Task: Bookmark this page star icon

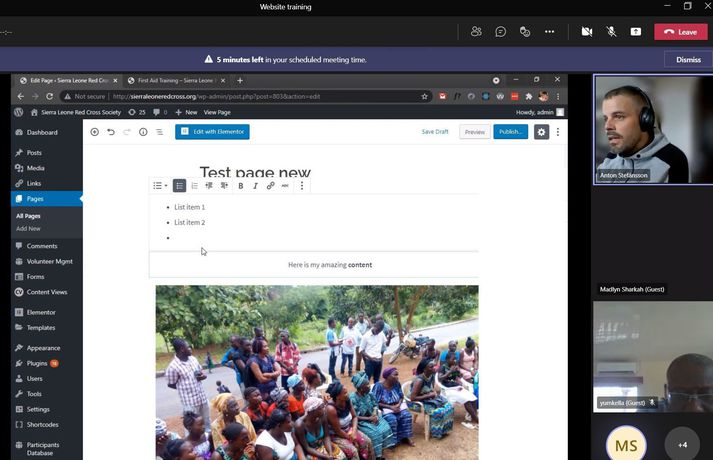Action: point(424,96)
